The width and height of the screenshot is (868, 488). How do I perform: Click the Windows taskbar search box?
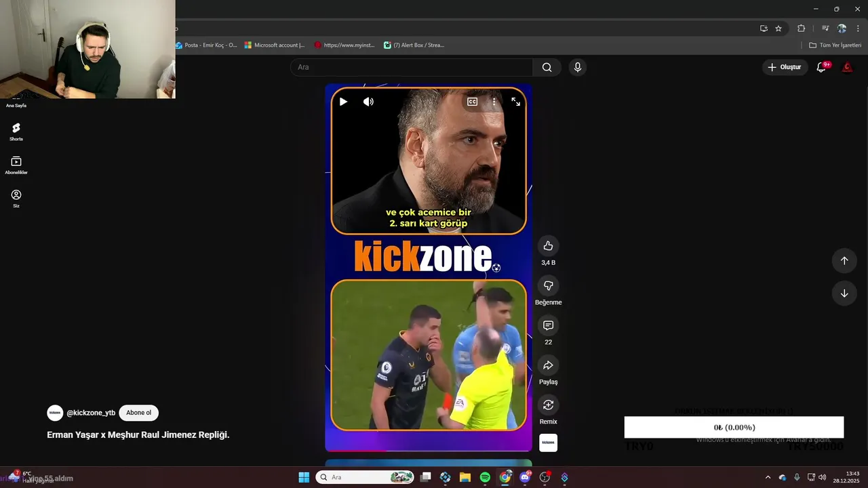(365, 477)
